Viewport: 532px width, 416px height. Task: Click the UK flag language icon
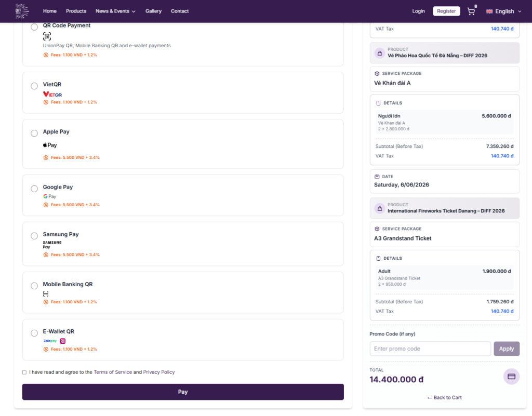[x=489, y=11]
